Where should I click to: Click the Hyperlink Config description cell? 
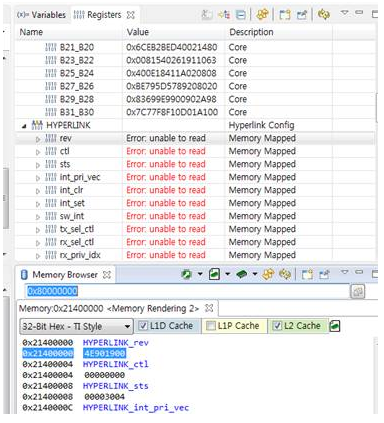pos(261,125)
